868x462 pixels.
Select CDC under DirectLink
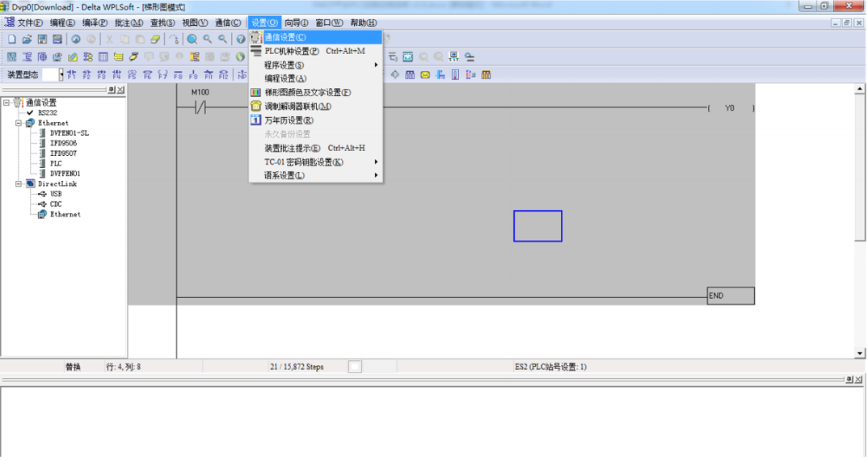coord(56,204)
